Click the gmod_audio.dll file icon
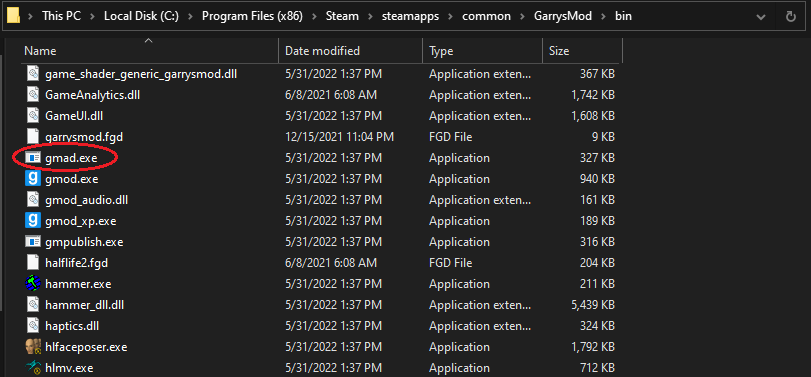Screen dimensions: 811x377 pos(33,200)
